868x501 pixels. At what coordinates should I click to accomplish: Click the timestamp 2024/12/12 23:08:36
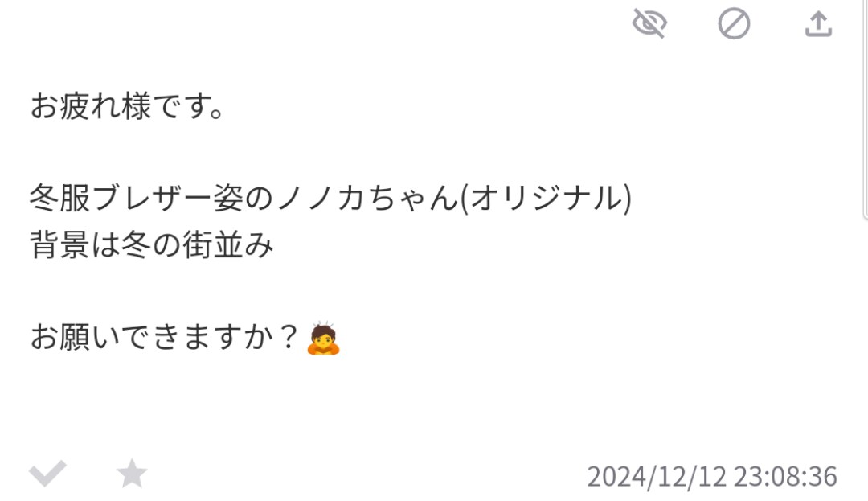712,477
